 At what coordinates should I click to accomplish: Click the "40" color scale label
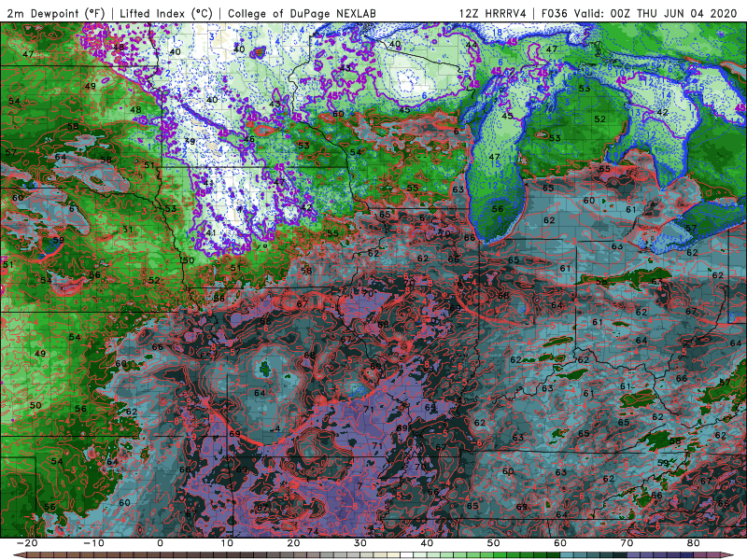click(x=427, y=543)
